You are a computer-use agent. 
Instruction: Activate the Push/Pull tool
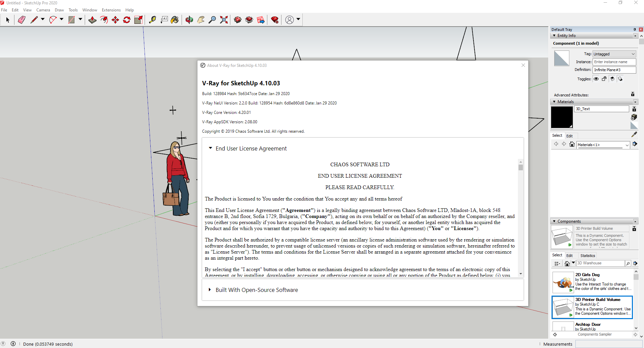[x=92, y=20]
